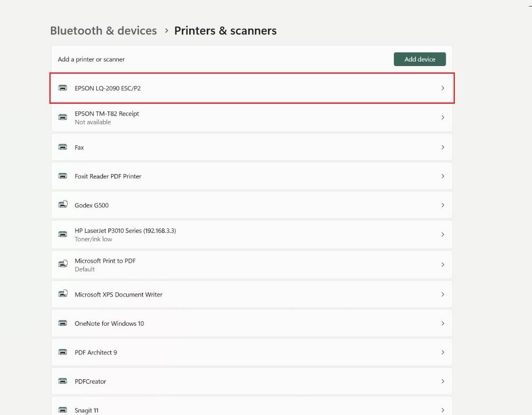Select the Microsoft XPS Document Writer label
This screenshot has width=532, height=415.
[119, 294]
